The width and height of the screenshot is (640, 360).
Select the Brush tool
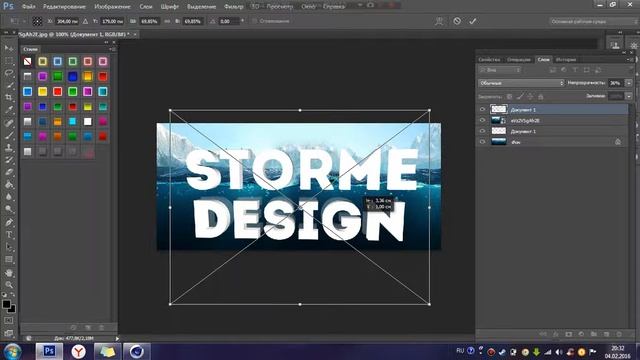(x=9, y=135)
